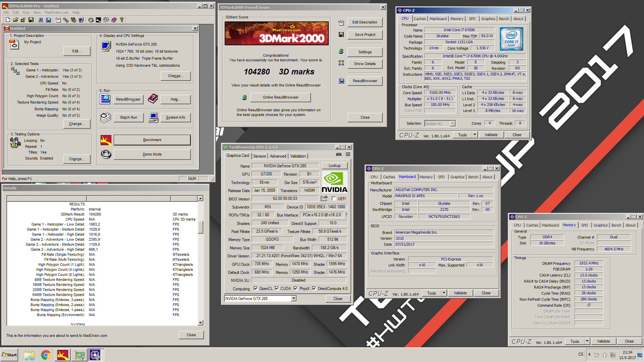Image resolution: width=644 pixels, height=362 pixels.
Task: Click the GPU-Z BIOS export share icon
Action: click(324, 198)
